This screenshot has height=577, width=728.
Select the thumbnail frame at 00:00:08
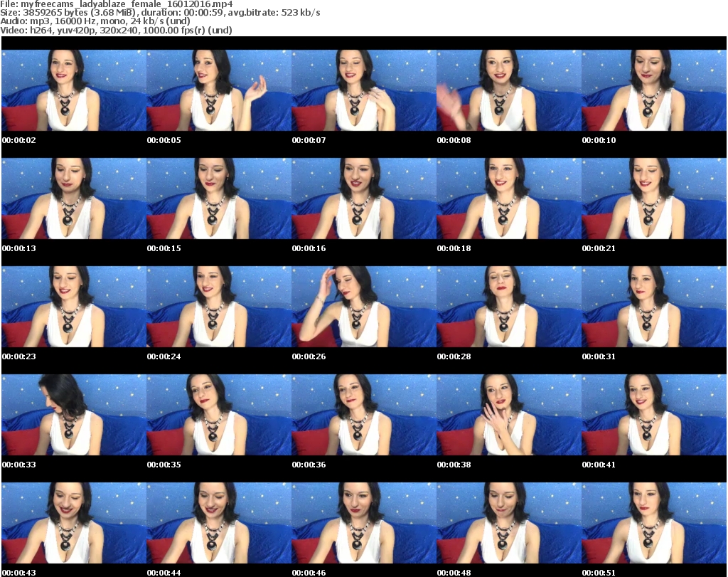pos(509,90)
